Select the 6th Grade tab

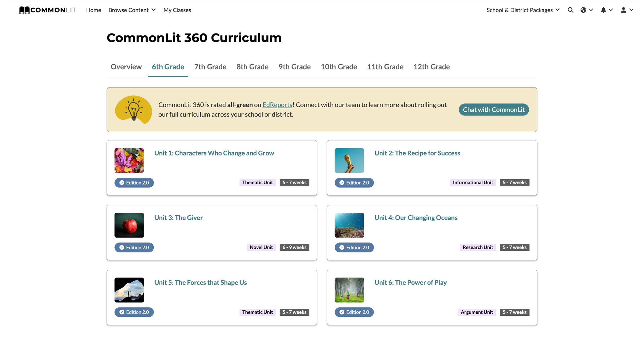[x=168, y=67]
